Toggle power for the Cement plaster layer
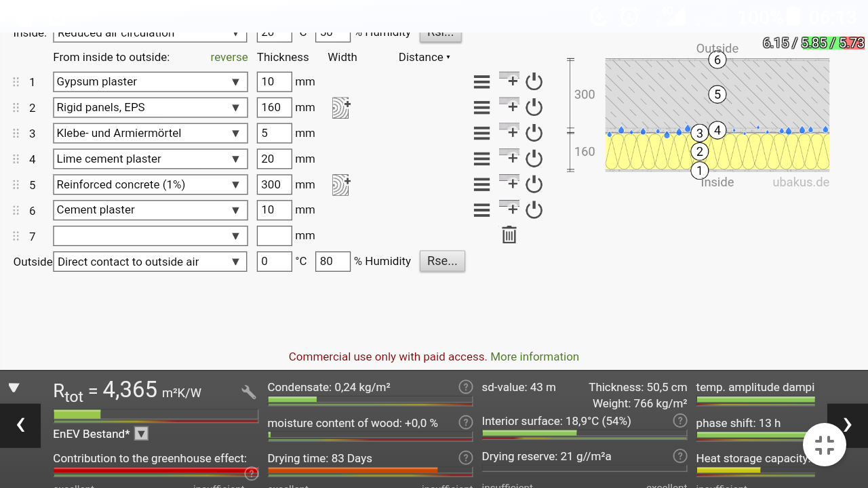The width and height of the screenshot is (868, 488). [x=534, y=209]
